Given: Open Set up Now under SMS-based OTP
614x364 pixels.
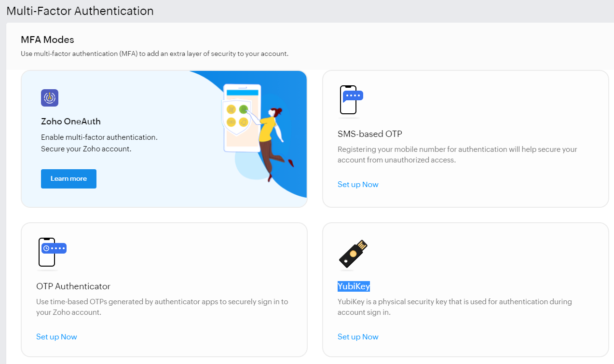Looking at the screenshot, I should [358, 185].
